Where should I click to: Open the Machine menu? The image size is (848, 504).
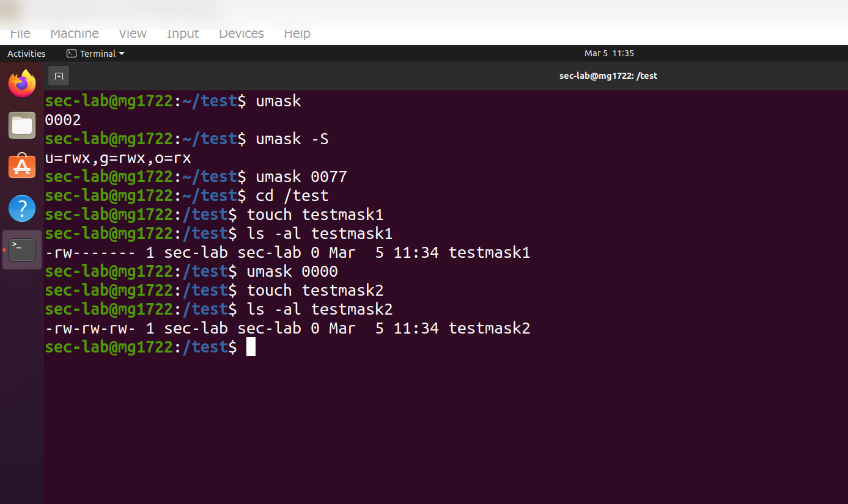click(75, 34)
